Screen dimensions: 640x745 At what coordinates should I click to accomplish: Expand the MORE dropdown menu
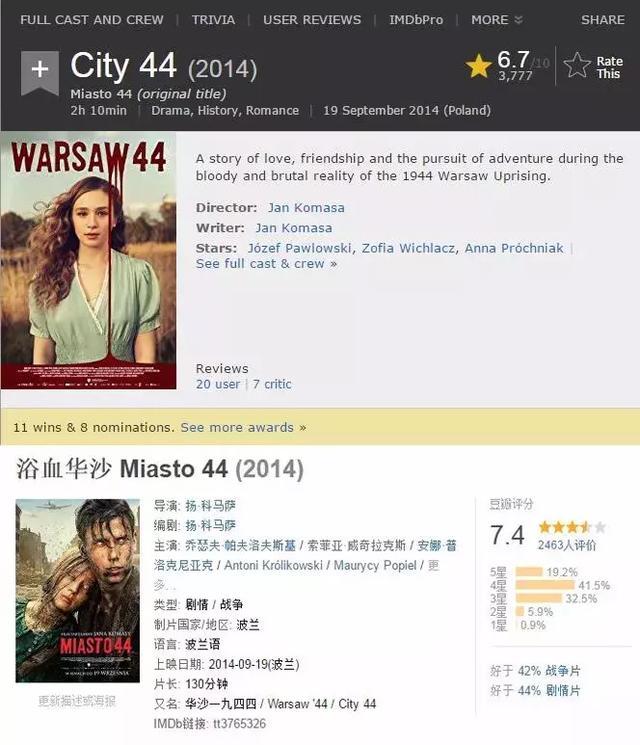tap(497, 20)
